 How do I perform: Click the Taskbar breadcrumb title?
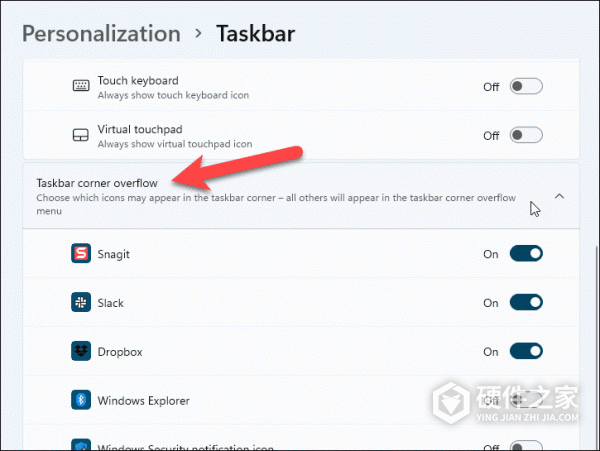click(x=256, y=34)
